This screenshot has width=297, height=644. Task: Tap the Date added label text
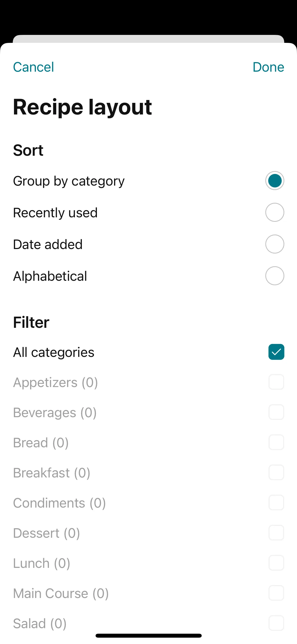point(48,245)
